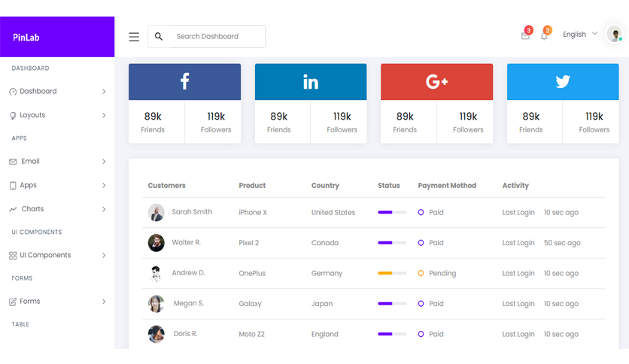Expand the Apps menu chevron
629x364 pixels.
coord(104,185)
